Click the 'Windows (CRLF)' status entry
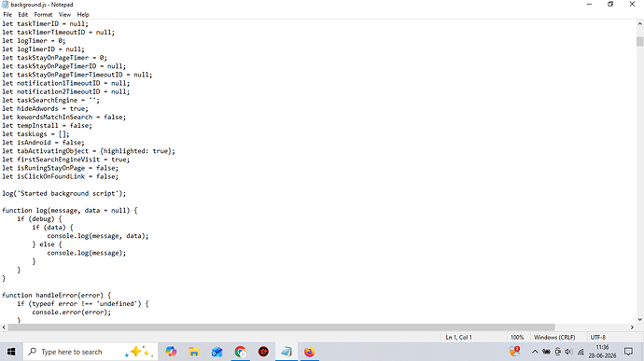The width and height of the screenshot is (644, 361). [x=554, y=337]
